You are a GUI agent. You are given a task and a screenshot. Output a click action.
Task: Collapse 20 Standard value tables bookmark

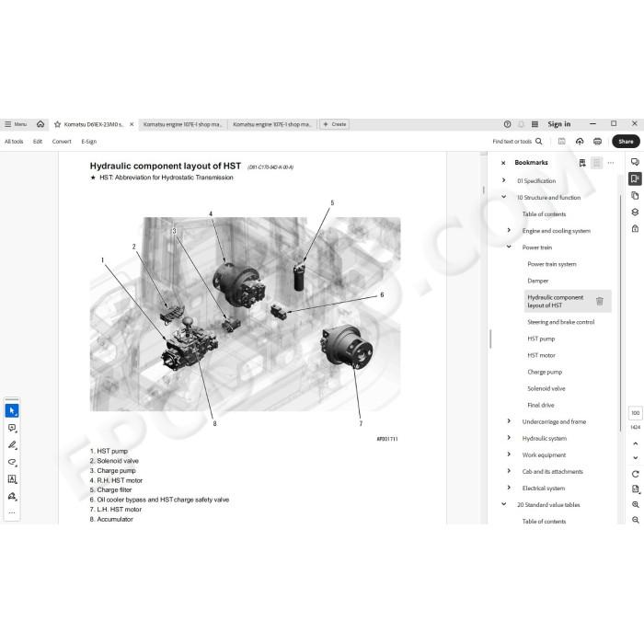pyautogui.click(x=503, y=504)
